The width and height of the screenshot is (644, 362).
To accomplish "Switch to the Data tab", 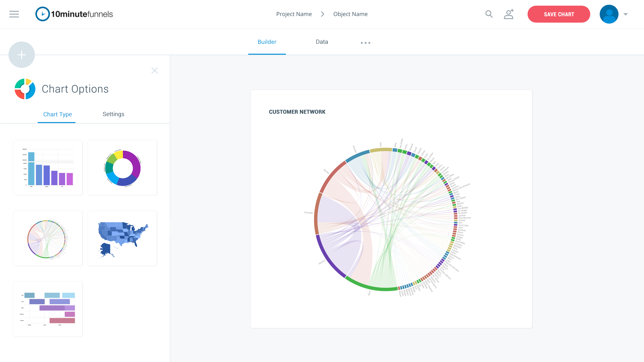I will click(322, 42).
